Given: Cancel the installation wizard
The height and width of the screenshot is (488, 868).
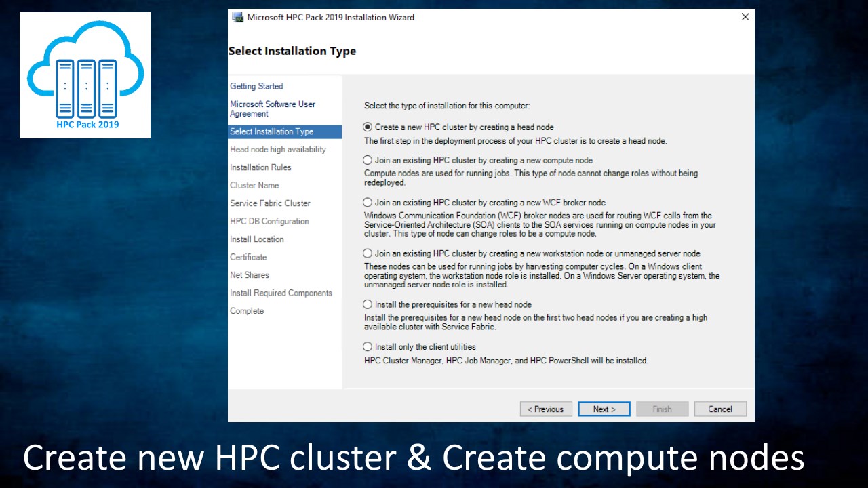Looking at the screenshot, I should click(720, 409).
